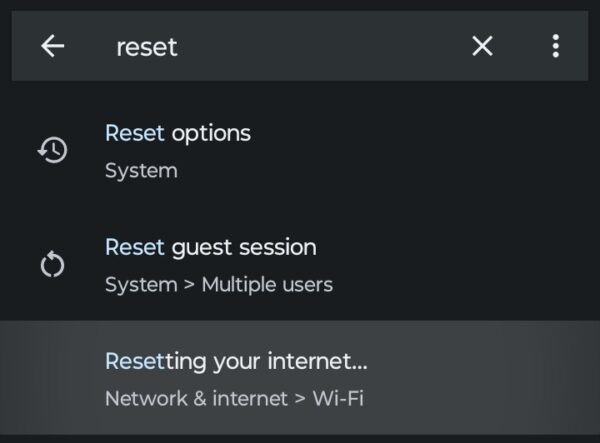This screenshot has width=600, height=443.
Task: Focus the search field containing "reset"
Action: click(147, 47)
